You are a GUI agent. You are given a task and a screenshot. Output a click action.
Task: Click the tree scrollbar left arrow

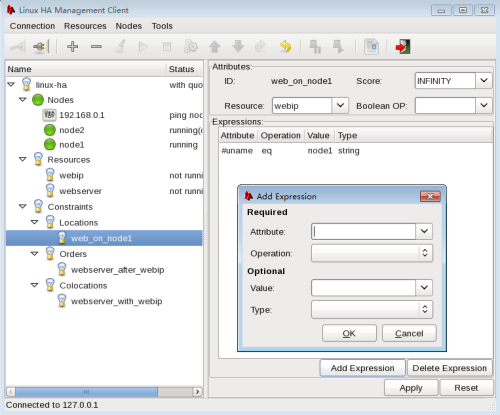point(11,392)
